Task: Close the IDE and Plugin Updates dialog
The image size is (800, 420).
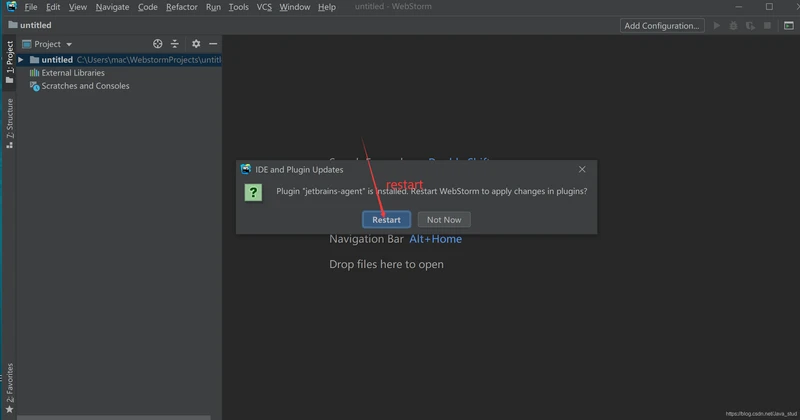Action: point(582,170)
